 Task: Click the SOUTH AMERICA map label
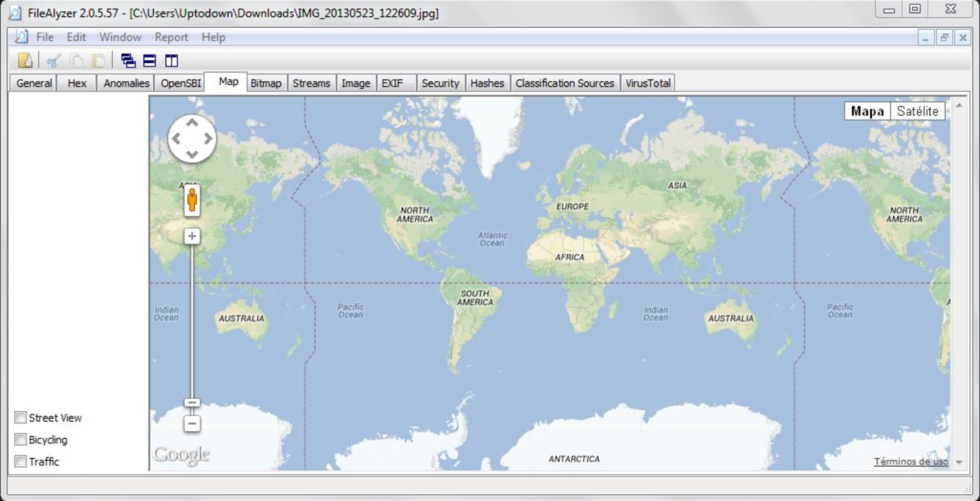475,297
